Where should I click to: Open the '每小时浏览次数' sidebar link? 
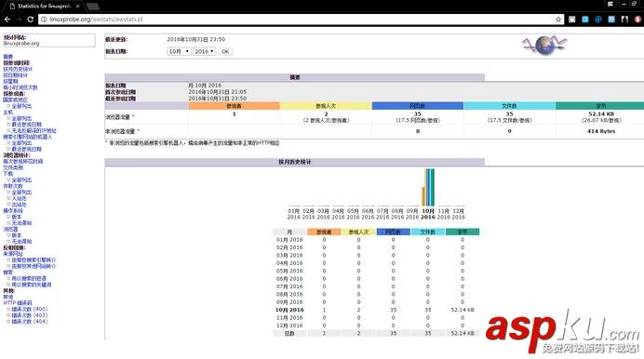pyautogui.click(x=20, y=87)
